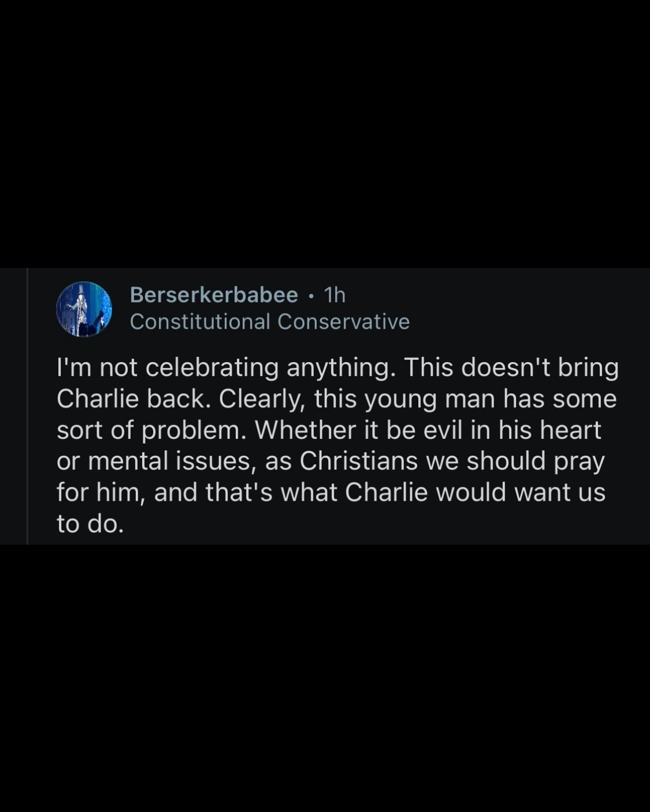Viewport: 650px width, 812px height.
Task: Tap the black area below the comment
Action: pyautogui.click(x=325, y=678)
